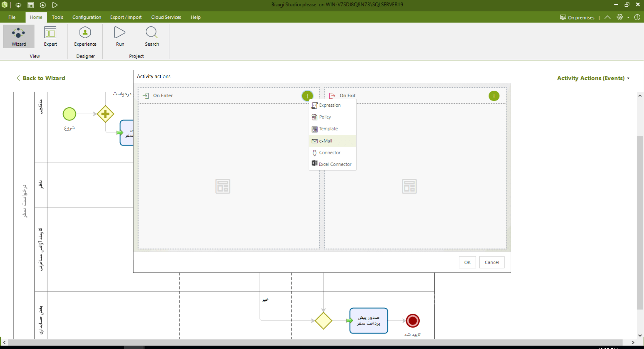Click the empty On Enter actions area
The image size is (644, 349).
coord(229,177)
